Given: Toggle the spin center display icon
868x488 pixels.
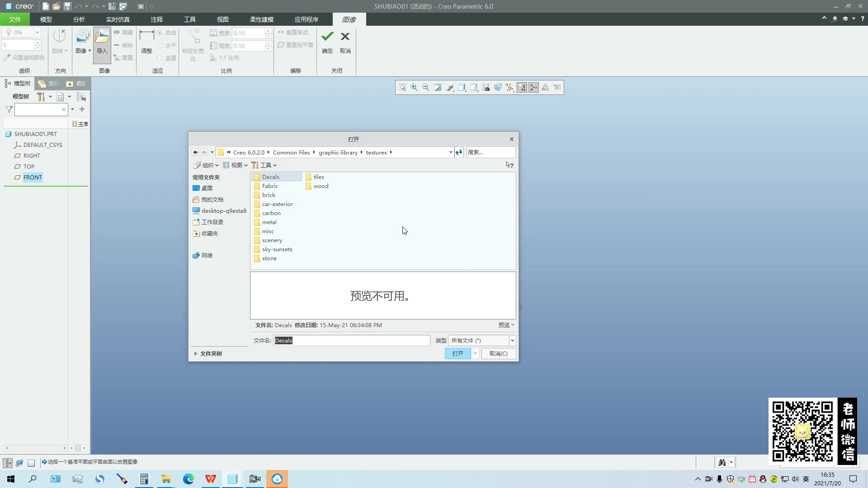Looking at the screenshot, I should (x=533, y=88).
